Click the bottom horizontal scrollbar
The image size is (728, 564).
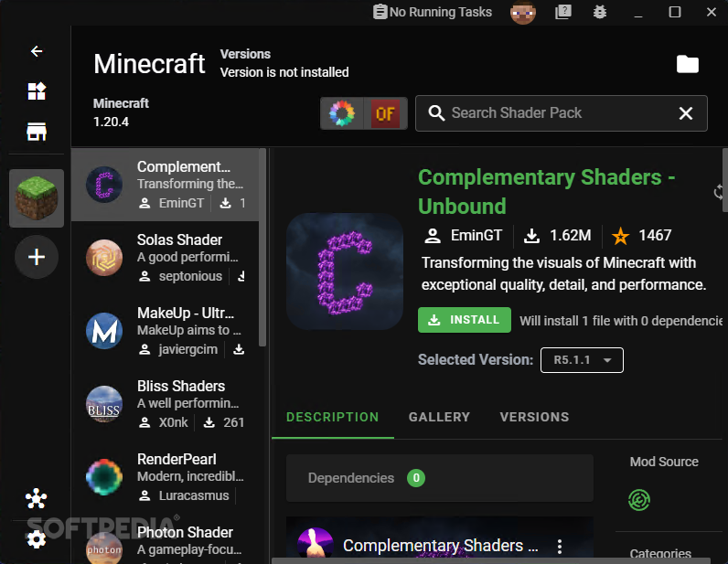(491, 560)
